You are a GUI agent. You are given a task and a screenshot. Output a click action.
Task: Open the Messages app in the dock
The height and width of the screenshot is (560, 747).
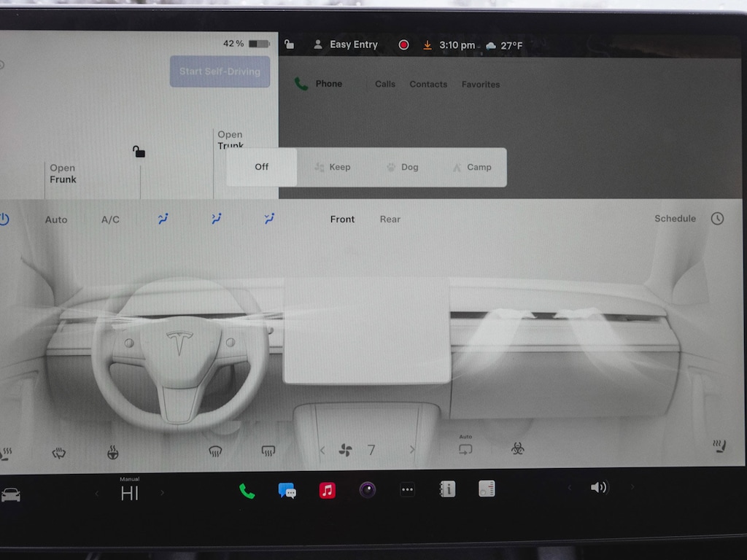click(x=287, y=490)
